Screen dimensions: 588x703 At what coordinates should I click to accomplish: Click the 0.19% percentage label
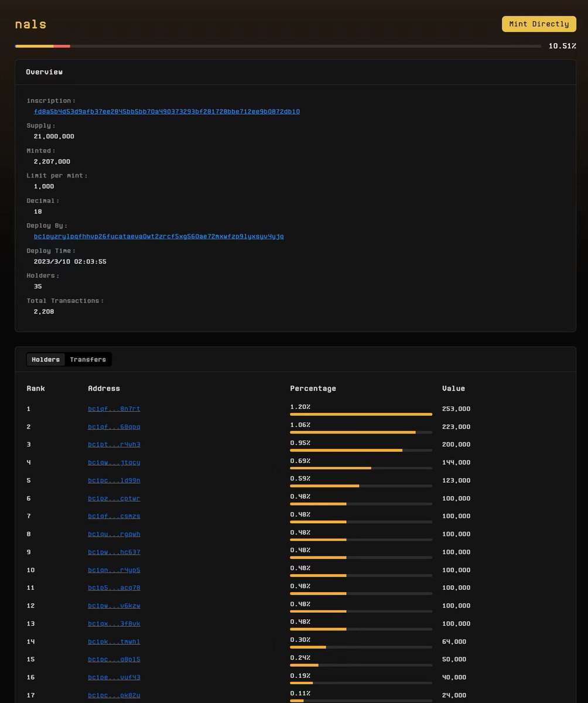coord(300,675)
